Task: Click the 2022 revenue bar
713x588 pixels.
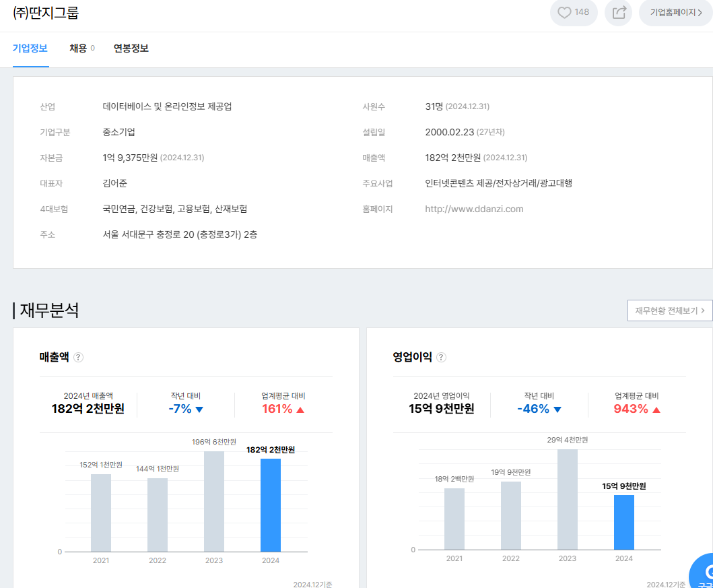Action: pyautogui.click(x=158, y=515)
